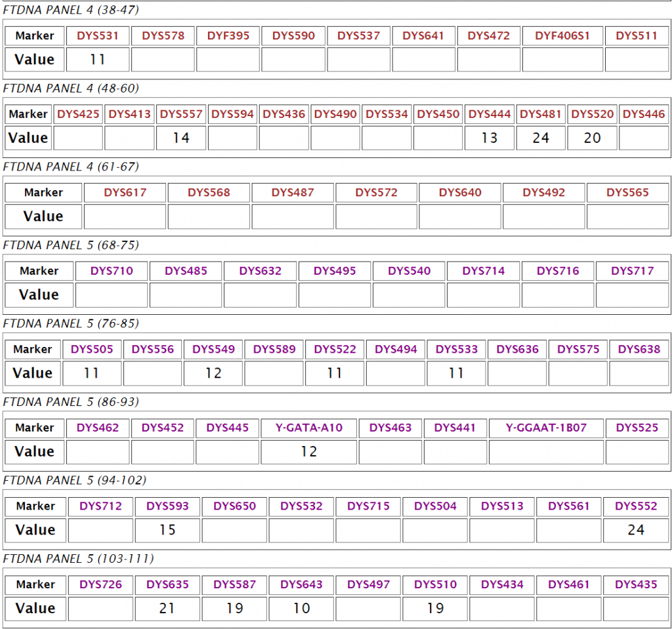Open the Y-GATA-A10 marker link
Viewport: 672px width, 629px height.
309,428
